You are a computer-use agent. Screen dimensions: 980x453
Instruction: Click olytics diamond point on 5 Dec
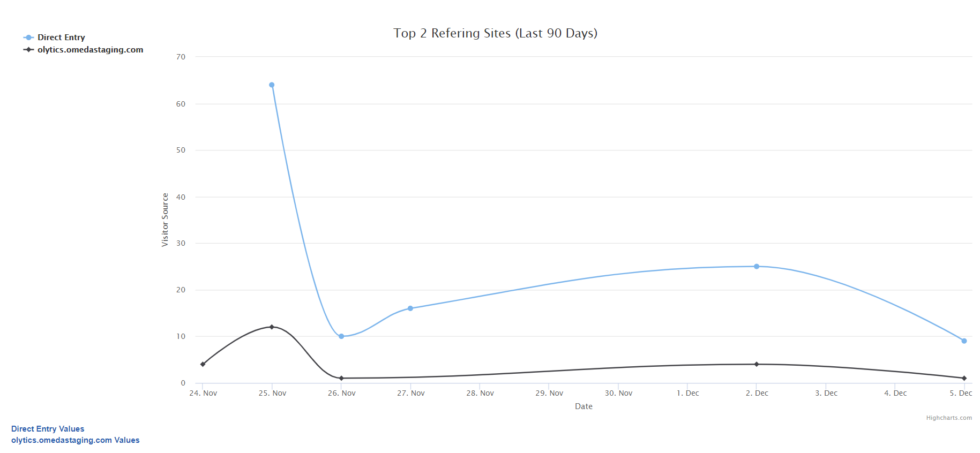coord(964,378)
